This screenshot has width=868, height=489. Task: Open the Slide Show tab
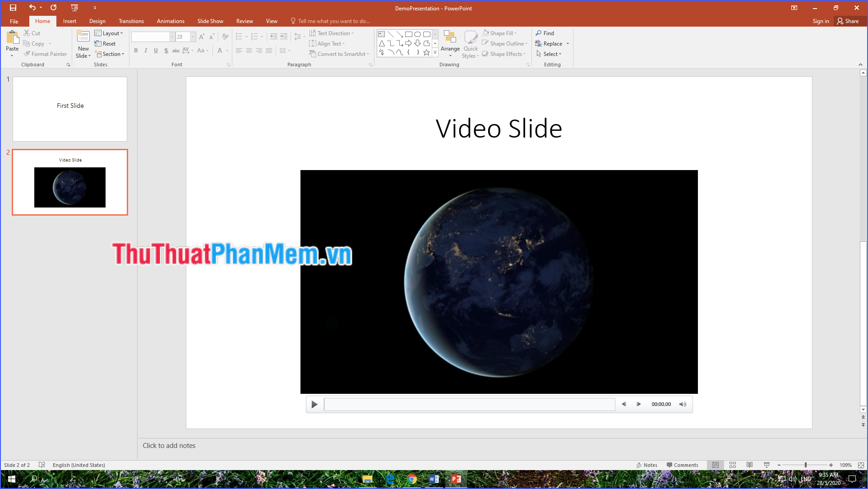coord(210,21)
